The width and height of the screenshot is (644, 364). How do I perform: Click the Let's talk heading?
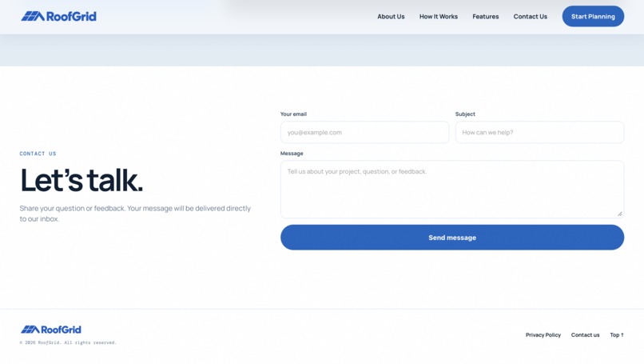[81, 180]
